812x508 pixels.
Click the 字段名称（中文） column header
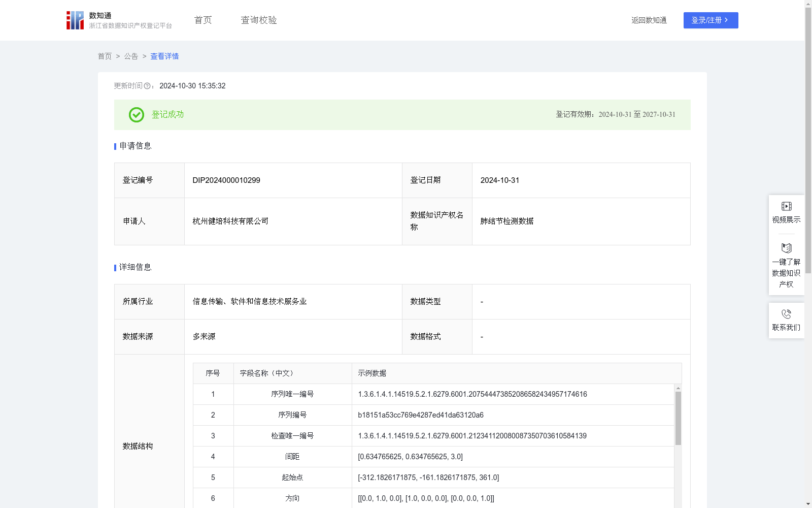click(x=292, y=373)
